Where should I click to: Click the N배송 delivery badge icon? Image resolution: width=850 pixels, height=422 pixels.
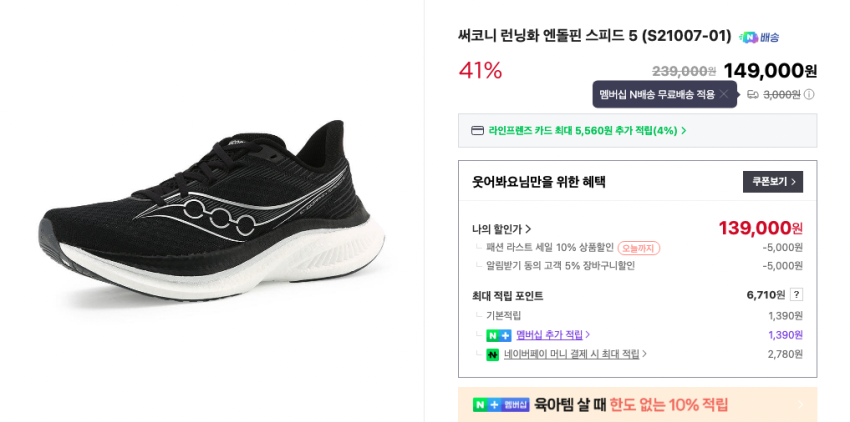(x=759, y=37)
